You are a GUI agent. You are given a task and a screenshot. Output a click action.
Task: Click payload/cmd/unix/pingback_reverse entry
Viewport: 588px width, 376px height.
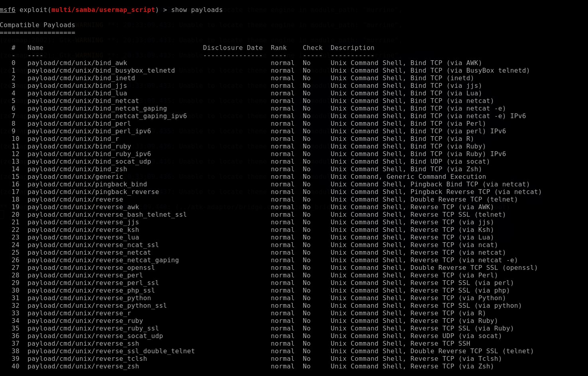tap(93, 192)
